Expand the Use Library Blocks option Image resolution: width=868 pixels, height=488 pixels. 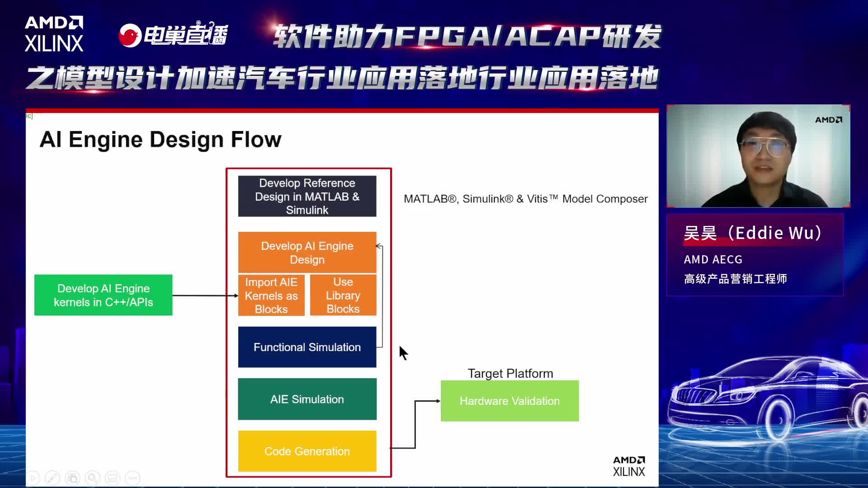click(343, 296)
